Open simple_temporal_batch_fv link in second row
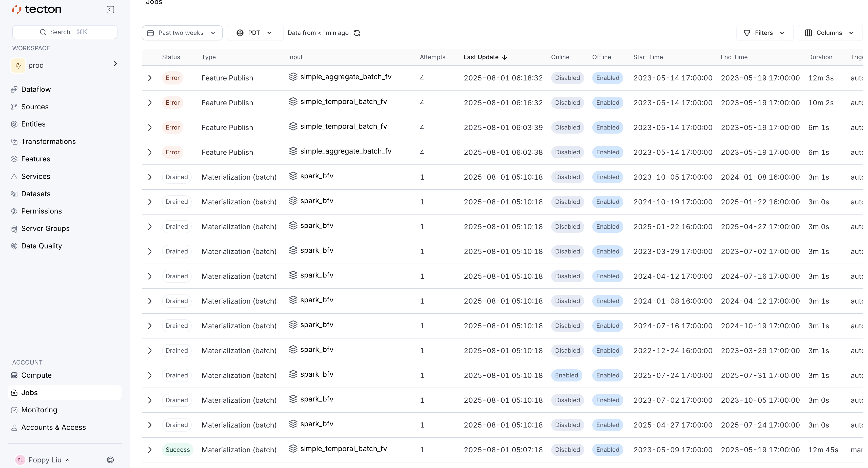Image resolution: width=868 pixels, height=468 pixels. coord(343,102)
